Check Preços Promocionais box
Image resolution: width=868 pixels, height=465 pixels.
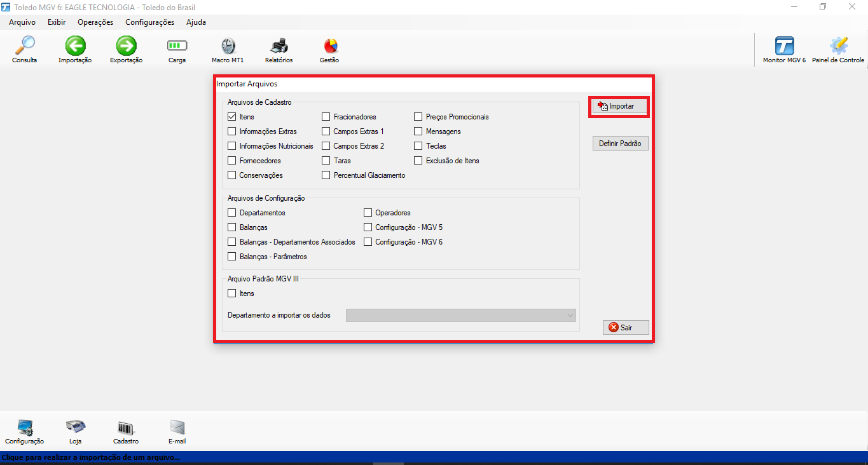click(x=418, y=117)
